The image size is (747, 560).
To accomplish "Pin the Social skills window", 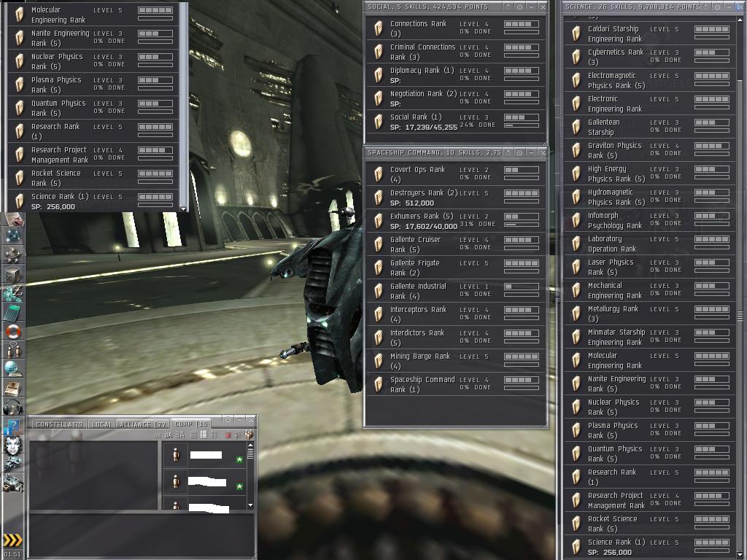I will 508,7.
